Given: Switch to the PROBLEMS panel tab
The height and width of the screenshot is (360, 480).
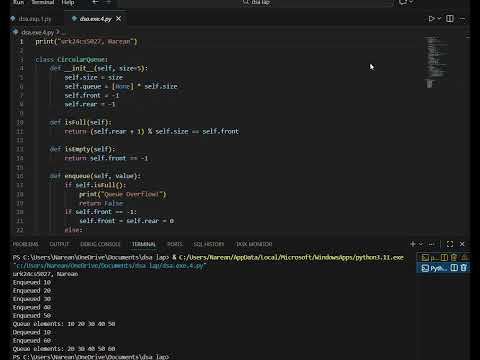Looking at the screenshot, I should (26, 244).
